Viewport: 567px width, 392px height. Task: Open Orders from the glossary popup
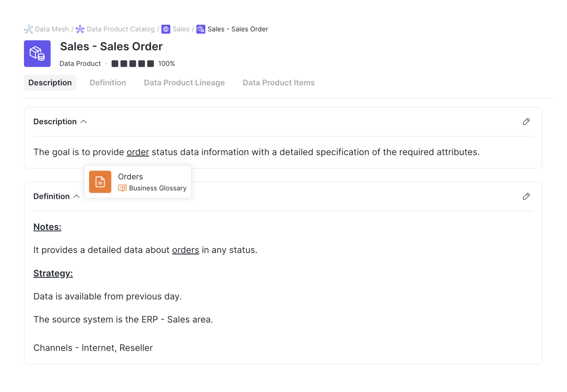pyautogui.click(x=130, y=177)
